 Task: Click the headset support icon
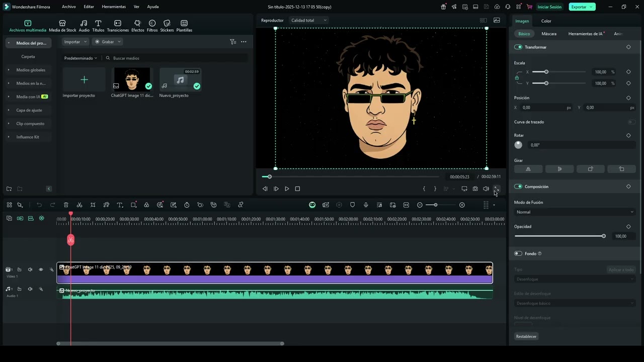pos(508,7)
